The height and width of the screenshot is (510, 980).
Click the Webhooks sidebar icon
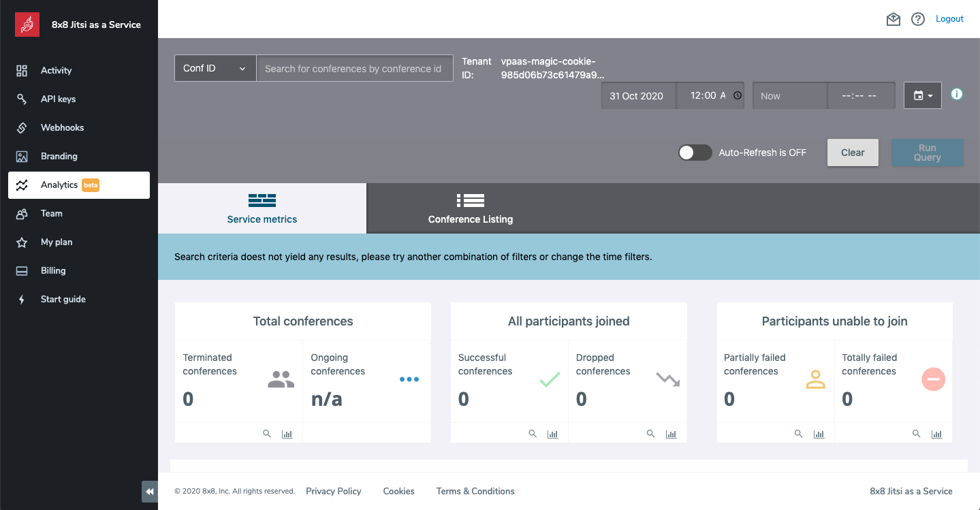coord(22,128)
